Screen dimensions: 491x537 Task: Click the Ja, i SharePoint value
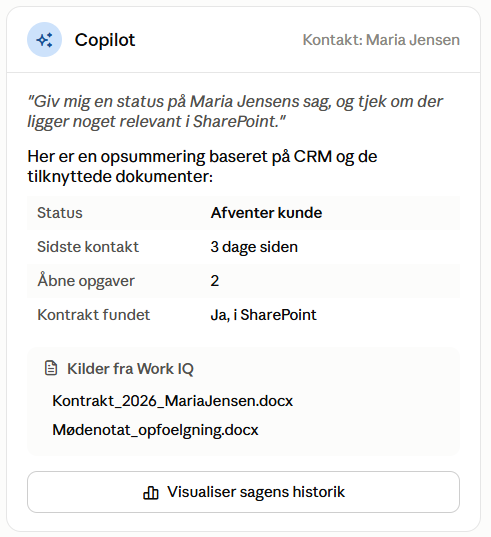(x=264, y=315)
